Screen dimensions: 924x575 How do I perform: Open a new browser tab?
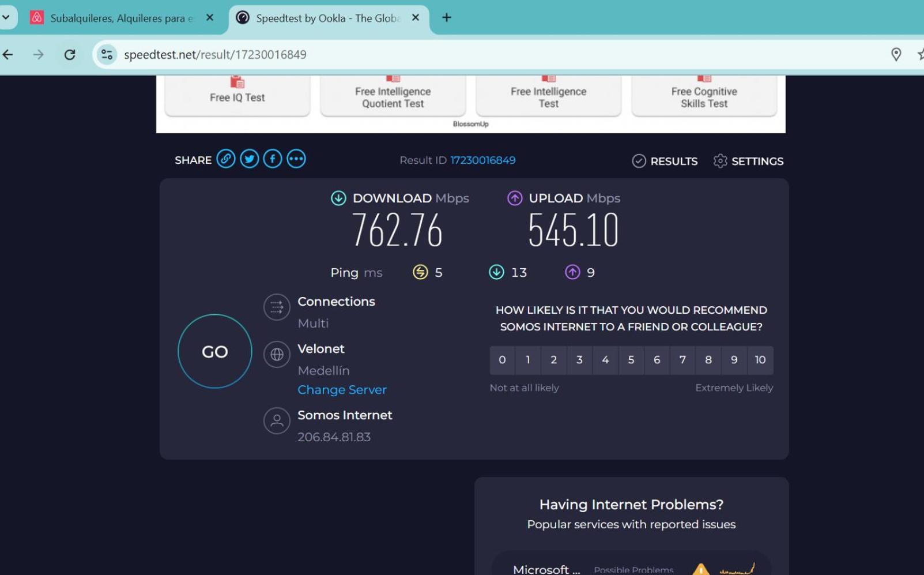[x=447, y=18]
